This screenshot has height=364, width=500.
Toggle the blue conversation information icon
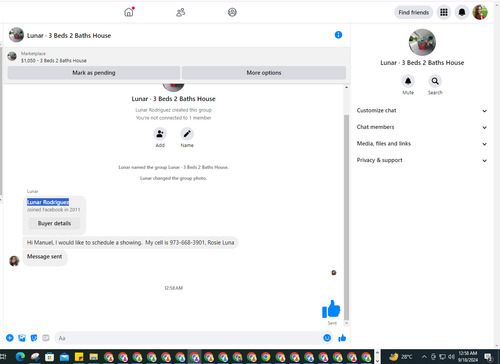(338, 35)
